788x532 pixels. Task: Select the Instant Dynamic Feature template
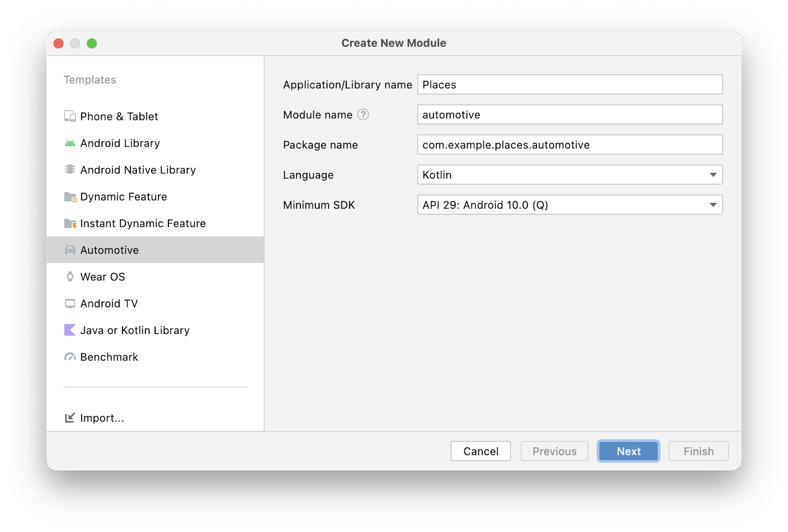(143, 224)
